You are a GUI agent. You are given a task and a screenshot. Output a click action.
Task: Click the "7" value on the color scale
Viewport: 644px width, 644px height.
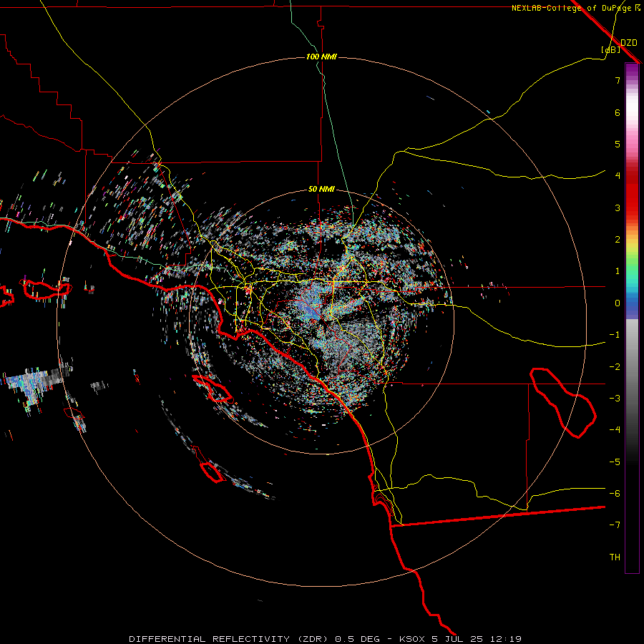tap(618, 80)
